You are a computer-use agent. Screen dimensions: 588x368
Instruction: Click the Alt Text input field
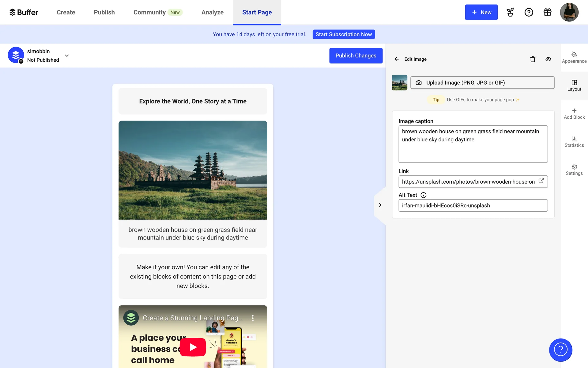(x=473, y=205)
